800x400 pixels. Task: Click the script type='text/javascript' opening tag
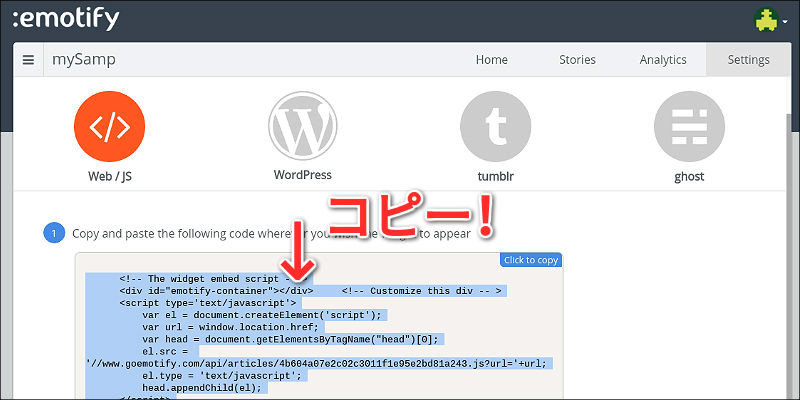208,303
